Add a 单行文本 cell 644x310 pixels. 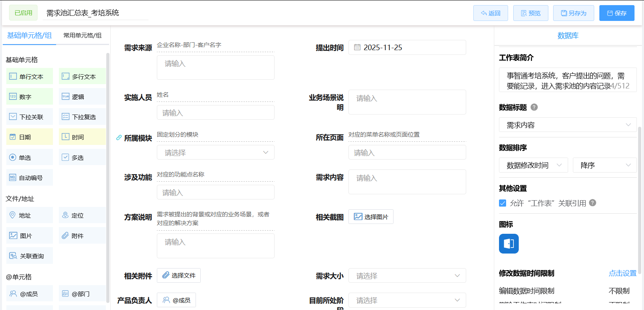(x=30, y=76)
